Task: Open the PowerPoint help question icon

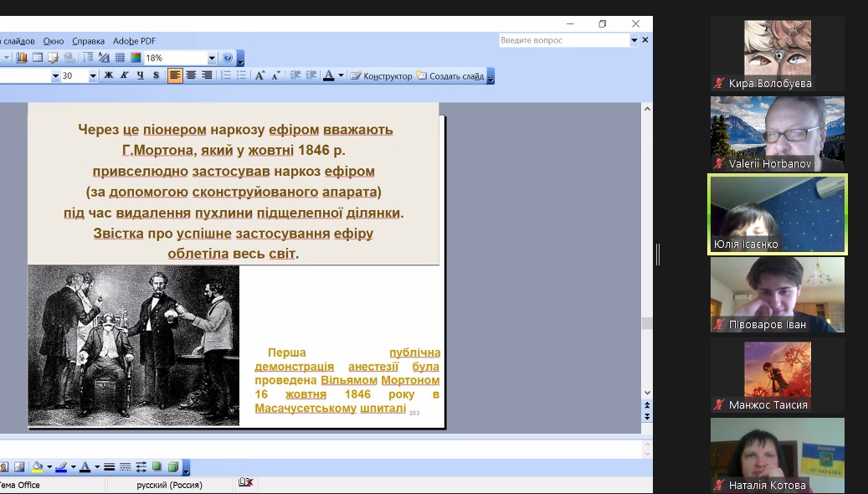Action: pyautogui.click(x=228, y=58)
